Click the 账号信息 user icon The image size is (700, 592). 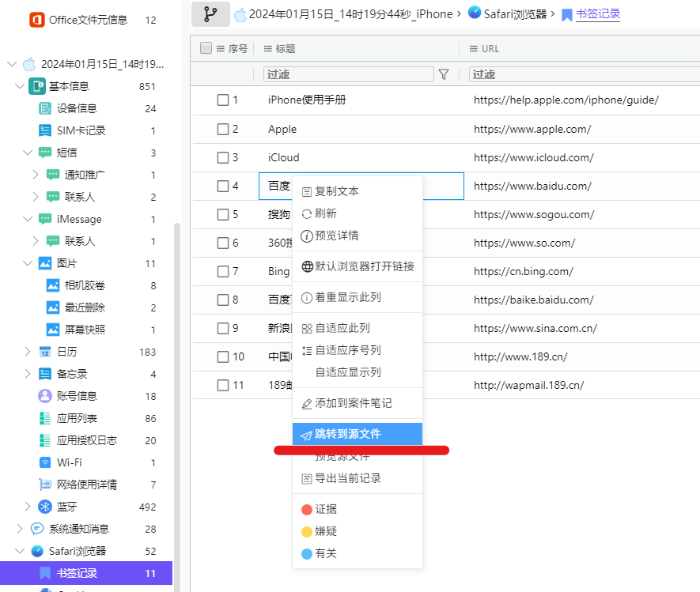point(44,396)
